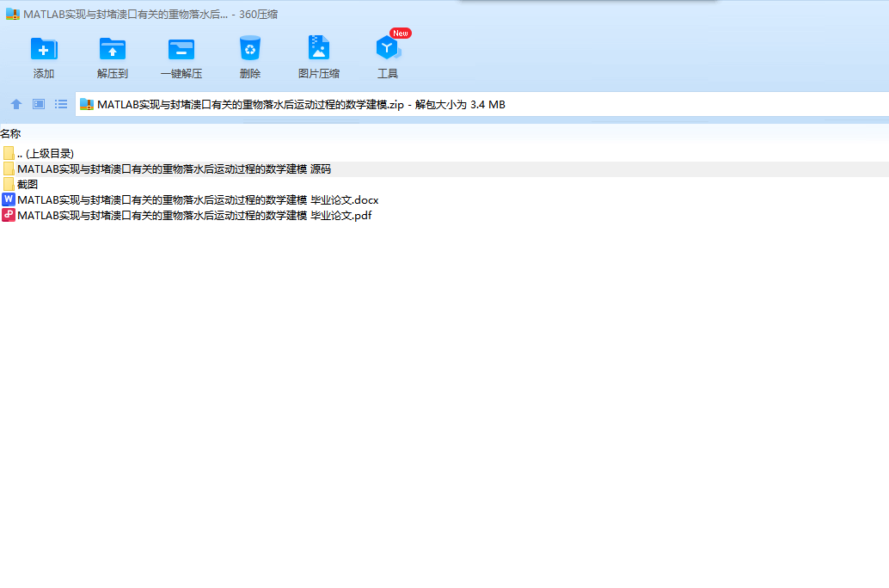Click the folder icon of 截图 row
This screenshot has height=588, width=889.
tap(9, 184)
